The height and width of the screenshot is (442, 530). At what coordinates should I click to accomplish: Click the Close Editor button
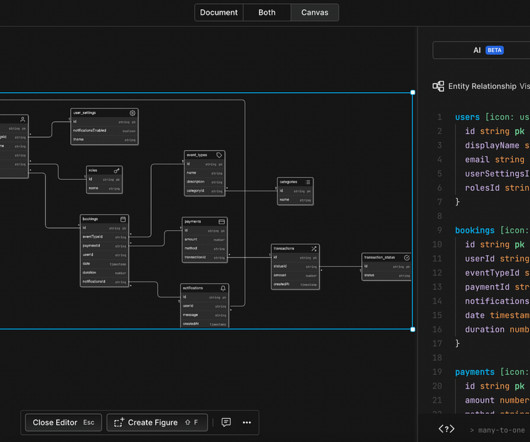point(63,422)
